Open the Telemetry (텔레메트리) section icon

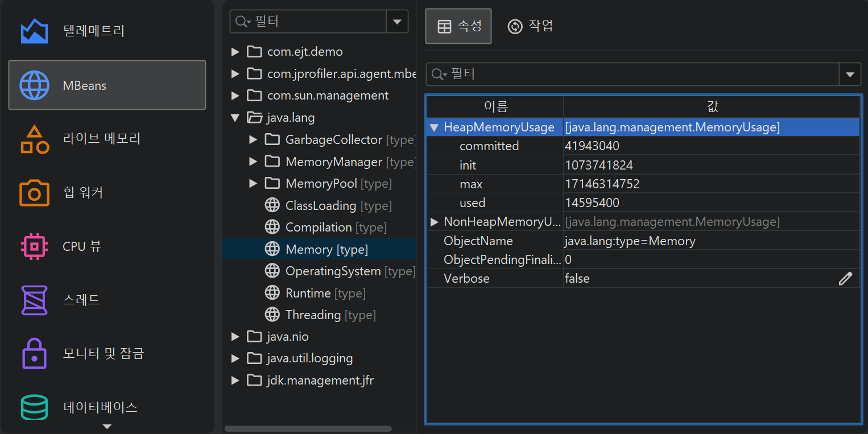click(34, 31)
